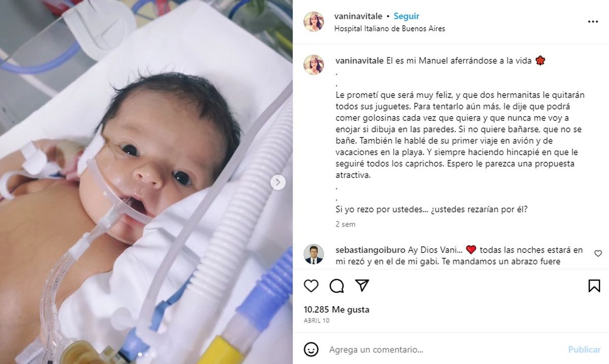Viewport: 609px width, 364px height.
Task: Select the carousel indicator dots on the photo
Action: (146, 354)
